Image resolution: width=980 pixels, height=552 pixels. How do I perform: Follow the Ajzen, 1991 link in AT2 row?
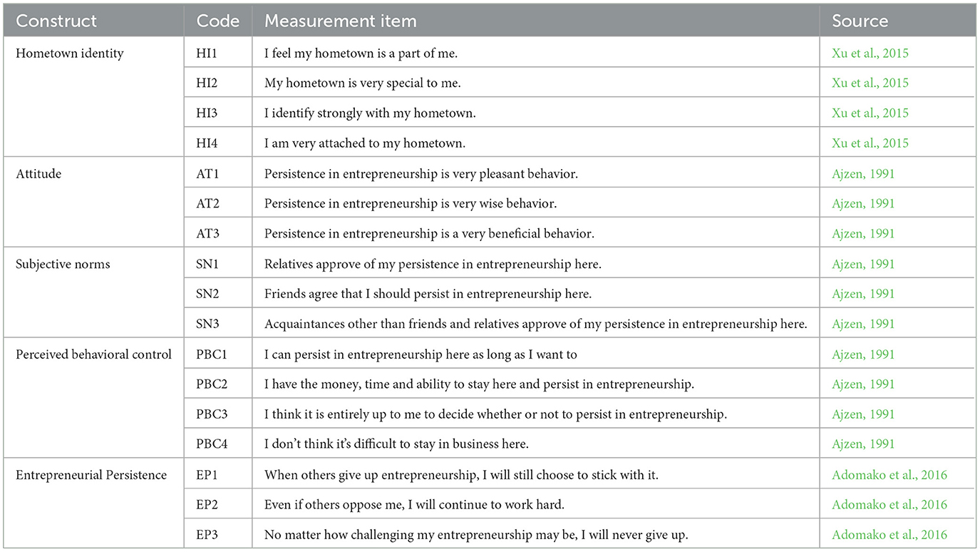pos(863,204)
